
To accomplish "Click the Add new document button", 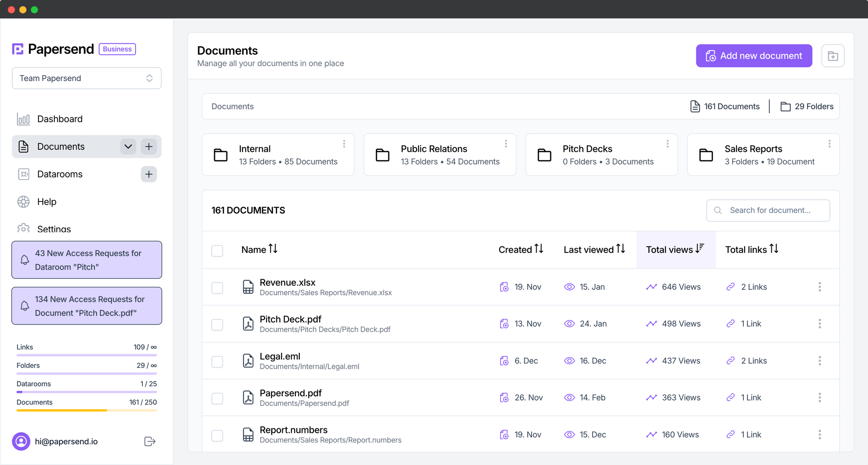I will [x=754, y=56].
